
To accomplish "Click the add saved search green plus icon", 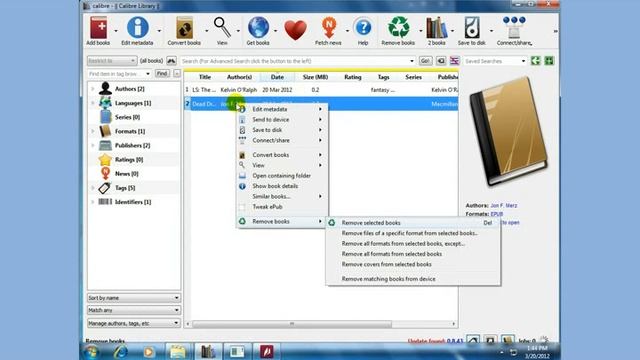I will coord(549,61).
